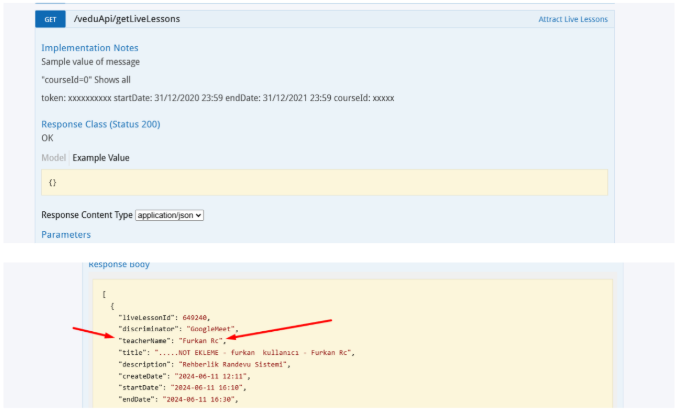Screen dimensions: 676x412
Task: Select the Example Value tab
Action: (x=100, y=158)
